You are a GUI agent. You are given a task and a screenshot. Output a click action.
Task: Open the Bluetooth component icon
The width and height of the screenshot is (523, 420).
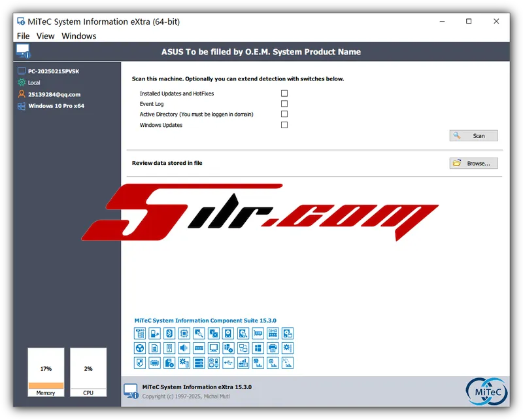(x=169, y=333)
